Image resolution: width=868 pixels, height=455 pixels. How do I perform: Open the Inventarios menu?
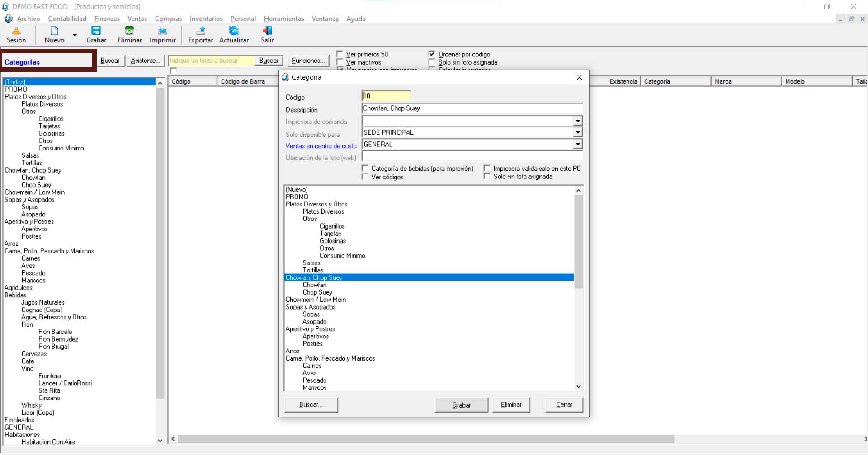(206, 19)
